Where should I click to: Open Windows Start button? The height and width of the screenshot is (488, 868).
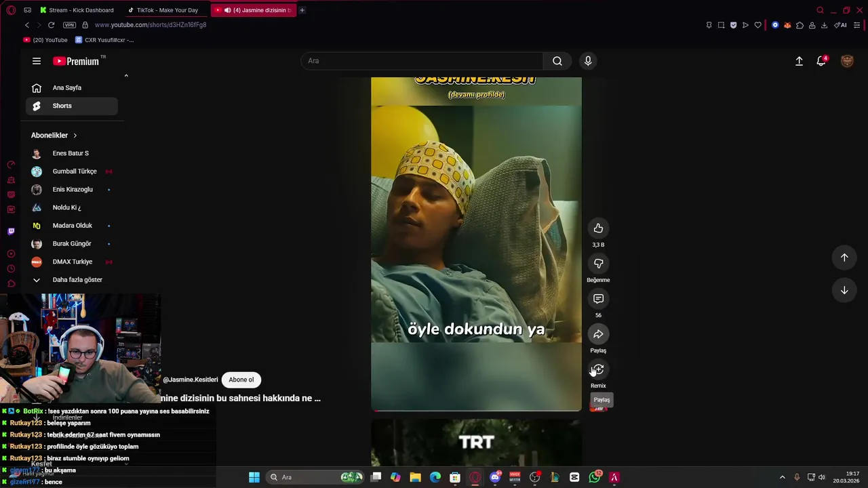click(x=254, y=477)
